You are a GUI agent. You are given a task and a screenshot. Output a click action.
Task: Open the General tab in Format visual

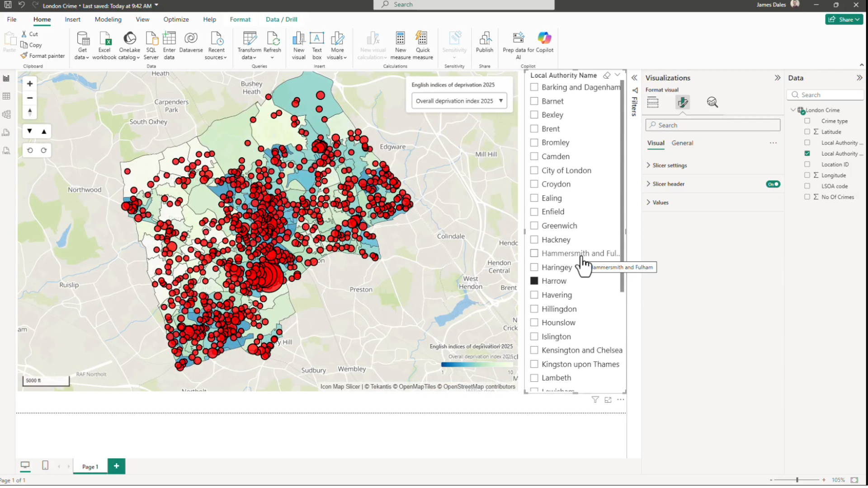[x=682, y=143]
